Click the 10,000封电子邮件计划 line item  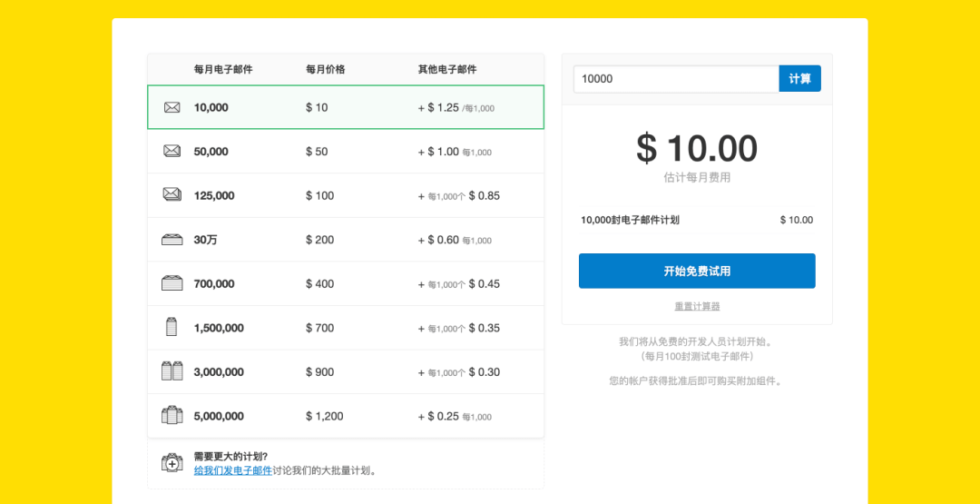(x=630, y=220)
